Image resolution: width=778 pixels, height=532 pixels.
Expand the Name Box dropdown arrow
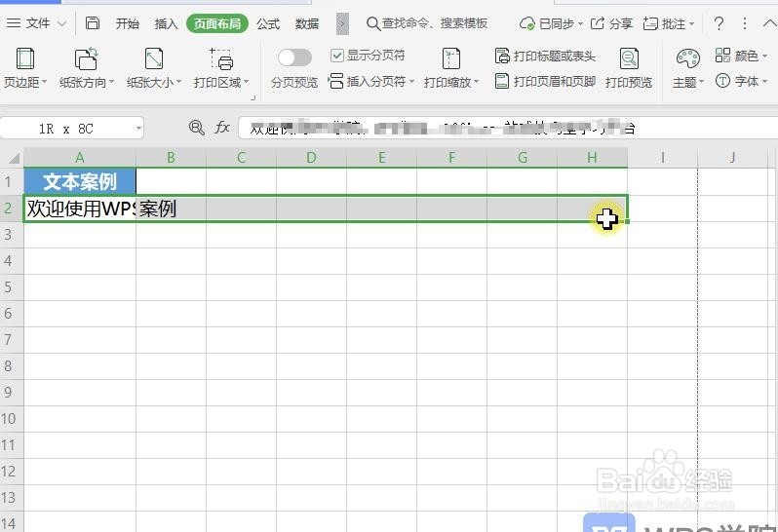point(138,129)
